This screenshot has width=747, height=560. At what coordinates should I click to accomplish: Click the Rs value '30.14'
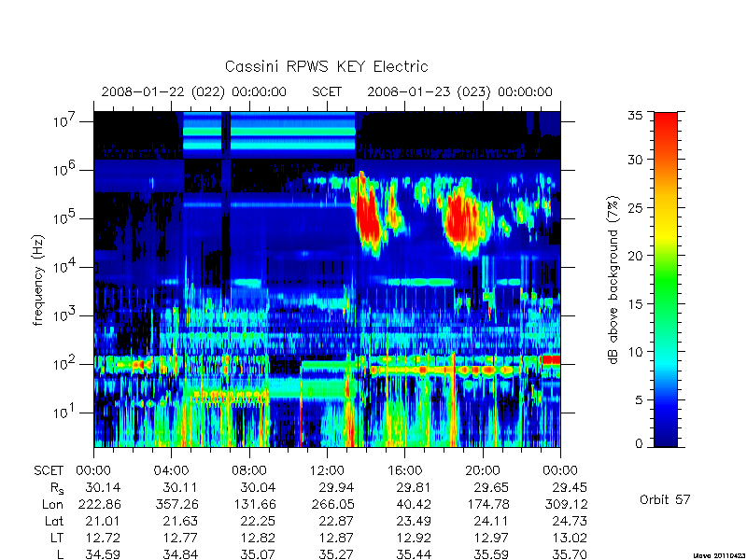pos(103,487)
